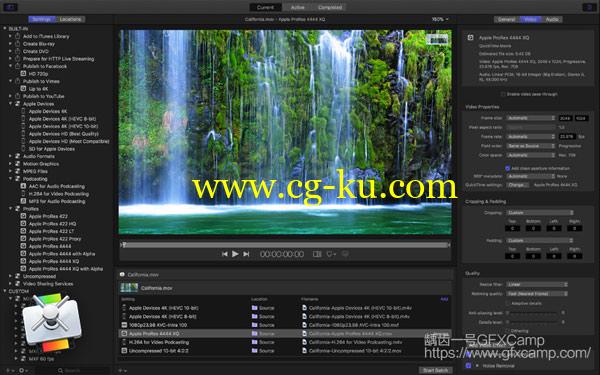Switch to the Current tab
The height and width of the screenshot is (375, 600).
265,7
